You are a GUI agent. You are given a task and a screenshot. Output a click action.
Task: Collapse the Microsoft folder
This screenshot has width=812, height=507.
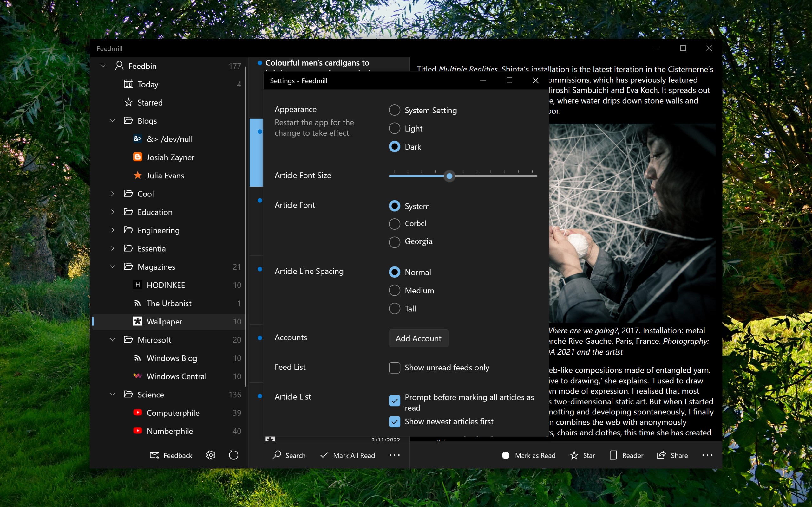click(112, 340)
